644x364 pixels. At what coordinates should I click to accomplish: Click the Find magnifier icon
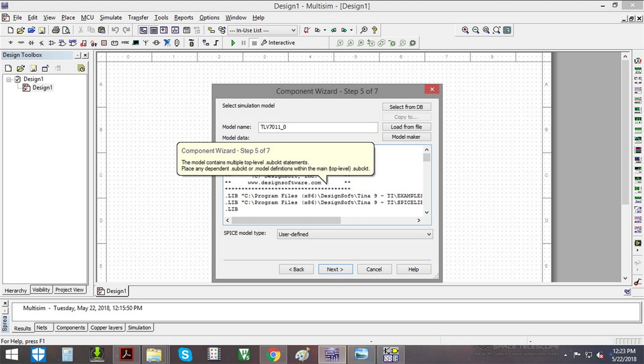364,30
